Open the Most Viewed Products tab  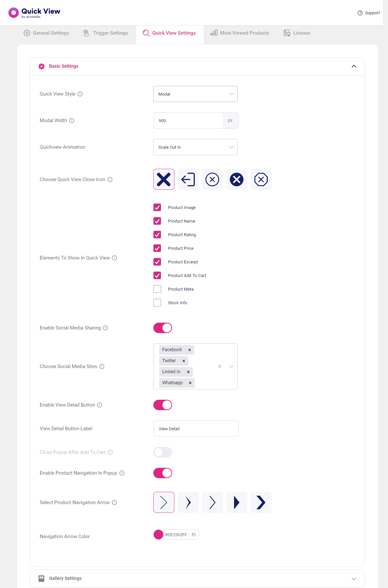pos(240,33)
